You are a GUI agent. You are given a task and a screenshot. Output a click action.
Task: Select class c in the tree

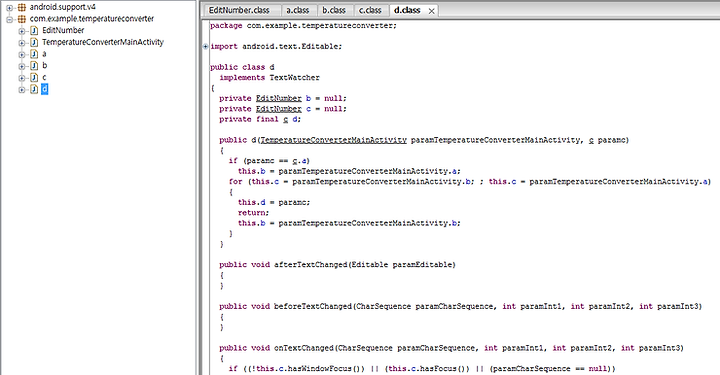(x=44, y=78)
